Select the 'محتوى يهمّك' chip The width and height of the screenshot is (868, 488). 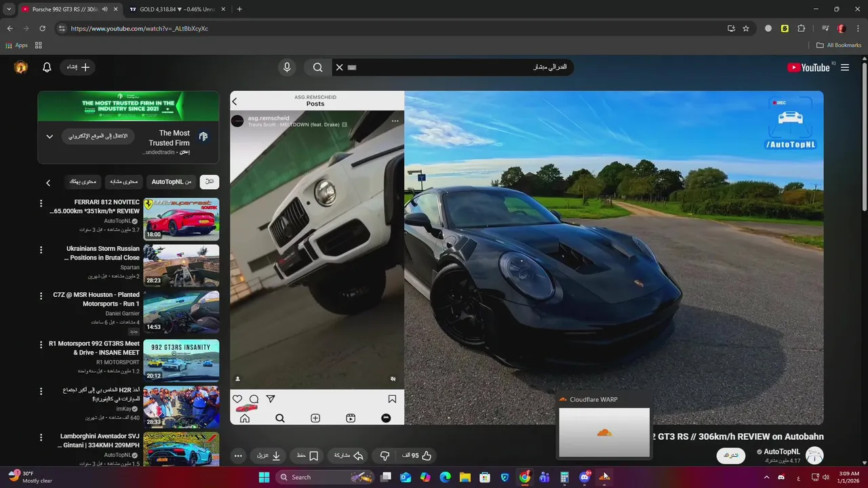tap(83, 182)
